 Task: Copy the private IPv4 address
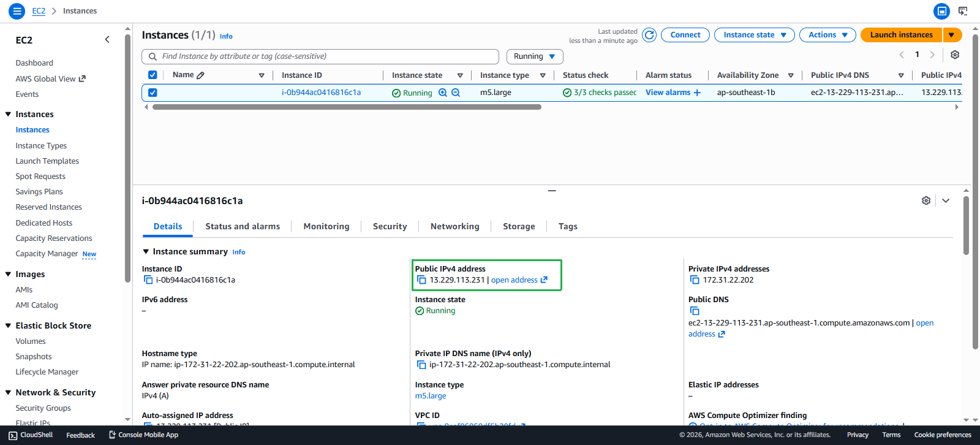(695, 280)
